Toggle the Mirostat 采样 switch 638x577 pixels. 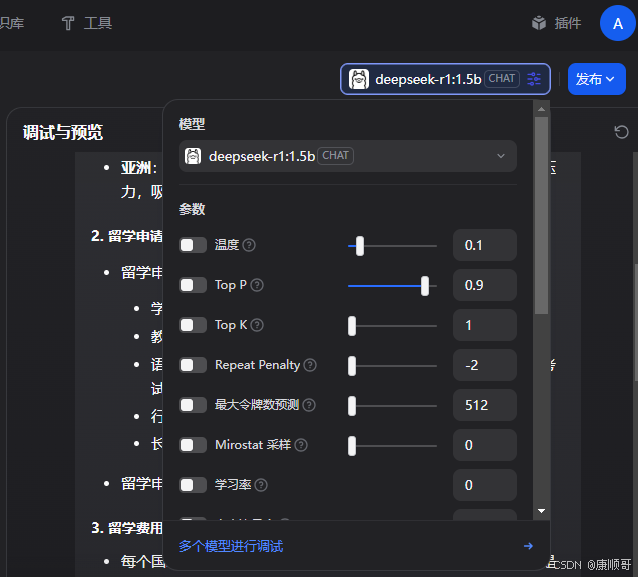[193, 445]
